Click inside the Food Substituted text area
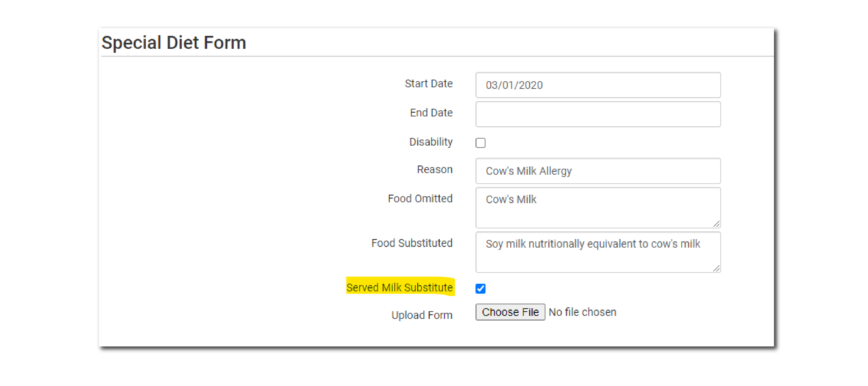 click(x=598, y=252)
